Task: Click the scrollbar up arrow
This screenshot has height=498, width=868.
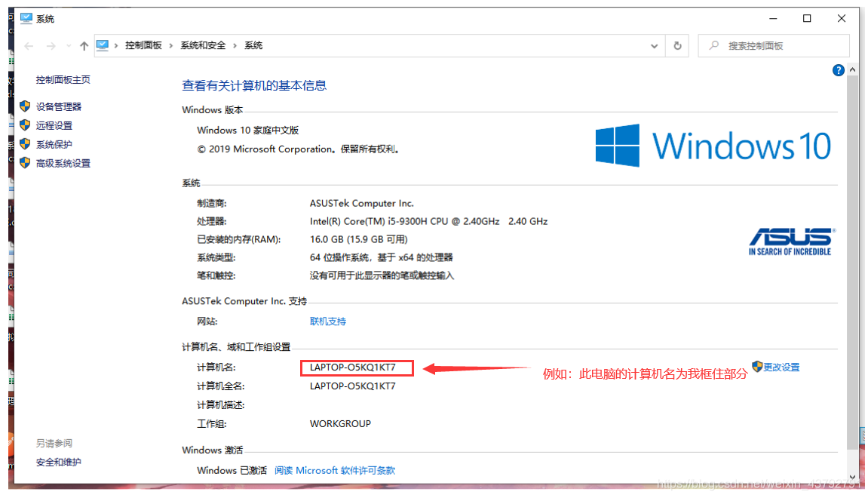Action: click(x=852, y=70)
